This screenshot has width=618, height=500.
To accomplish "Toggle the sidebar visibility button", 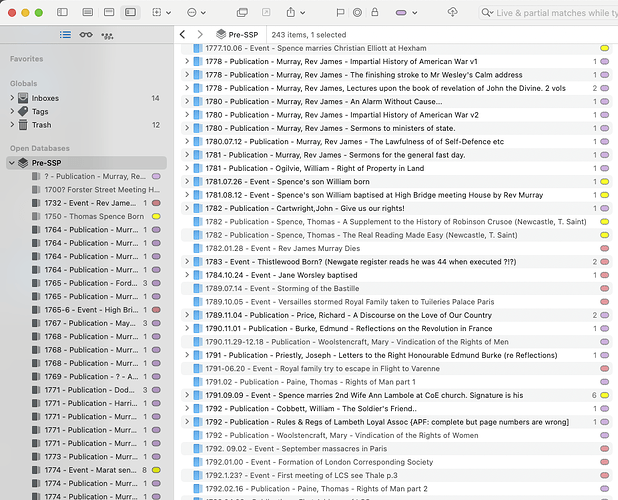I will pyautogui.click(x=62, y=12).
